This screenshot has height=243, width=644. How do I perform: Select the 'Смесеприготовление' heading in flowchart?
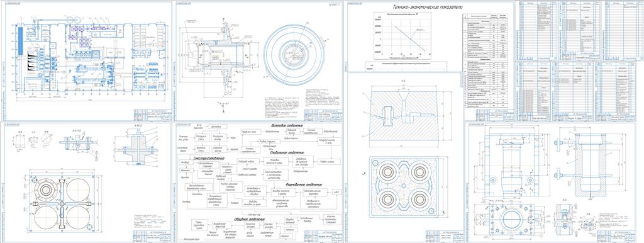click(209, 158)
